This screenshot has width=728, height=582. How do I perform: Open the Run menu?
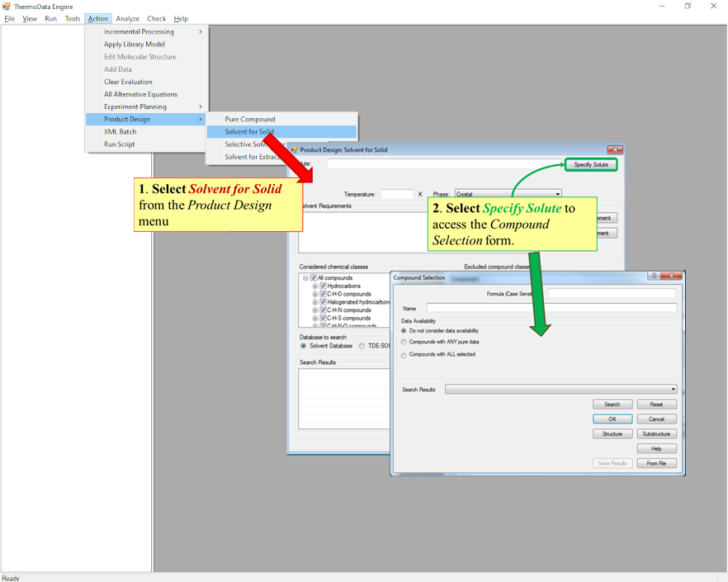(50, 19)
